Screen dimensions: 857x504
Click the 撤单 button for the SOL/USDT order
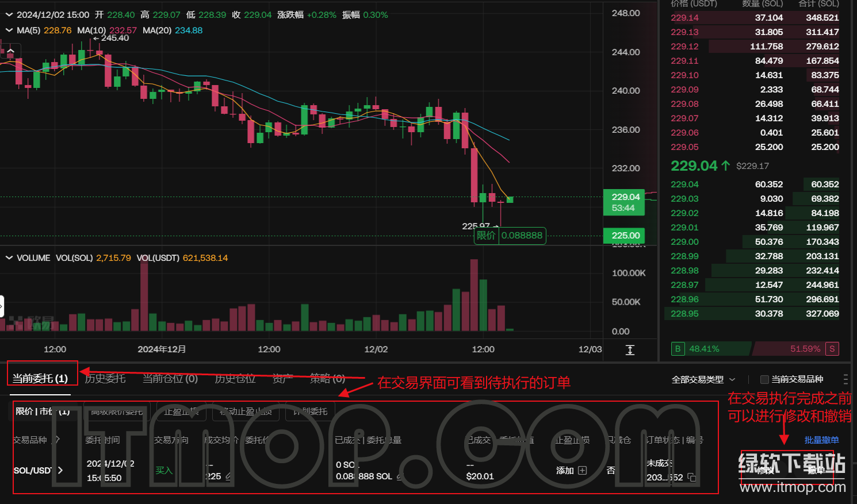pyautogui.click(x=816, y=471)
